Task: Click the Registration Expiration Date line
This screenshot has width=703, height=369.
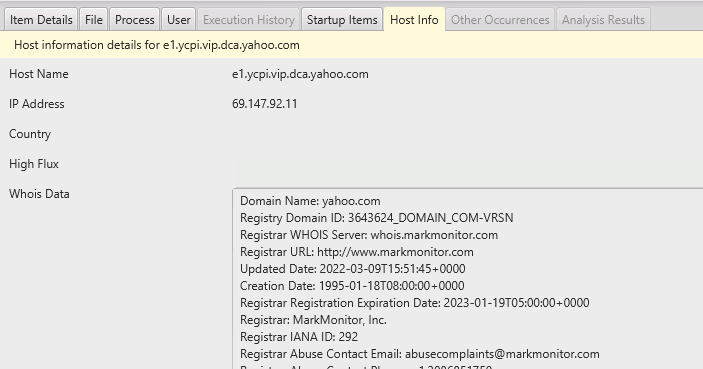Action: coord(415,303)
